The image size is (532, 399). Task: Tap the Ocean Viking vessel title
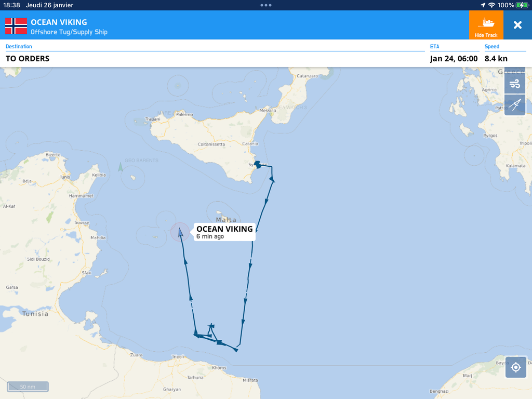[59, 22]
